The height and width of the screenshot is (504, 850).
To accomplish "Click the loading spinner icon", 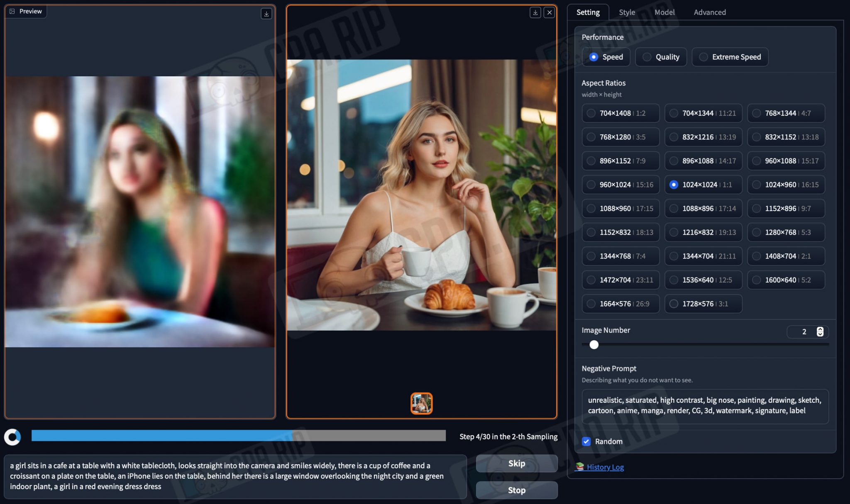I will coord(12,437).
